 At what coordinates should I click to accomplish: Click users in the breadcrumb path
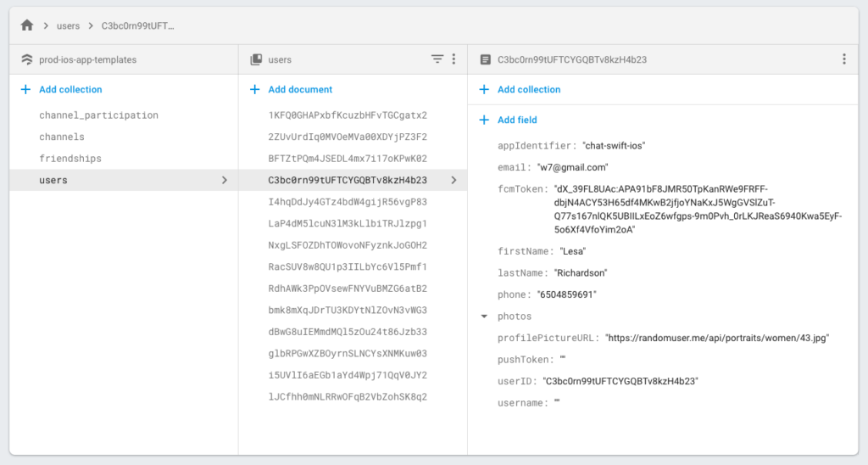tap(68, 26)
